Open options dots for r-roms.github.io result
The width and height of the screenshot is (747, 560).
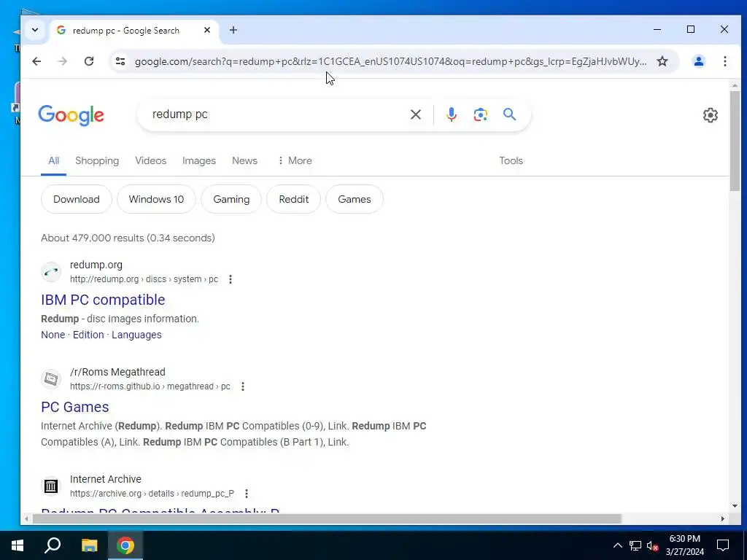pos(242,386)
